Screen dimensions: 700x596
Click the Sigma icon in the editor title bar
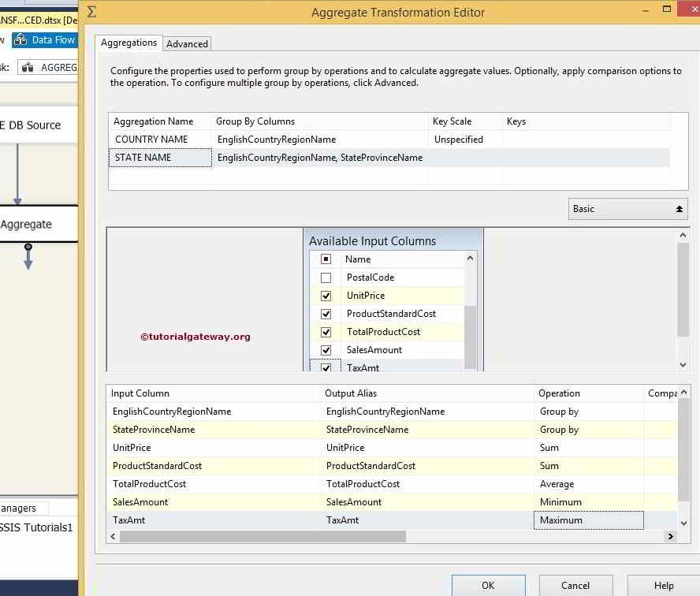tap(91, 12)
